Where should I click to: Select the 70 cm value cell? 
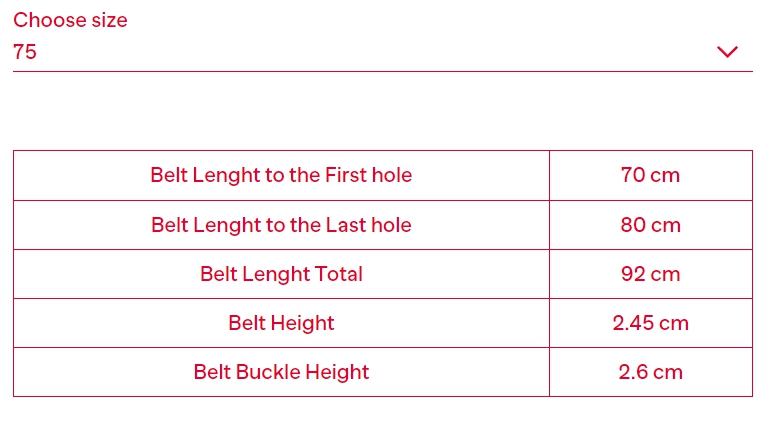pos(651,175)
